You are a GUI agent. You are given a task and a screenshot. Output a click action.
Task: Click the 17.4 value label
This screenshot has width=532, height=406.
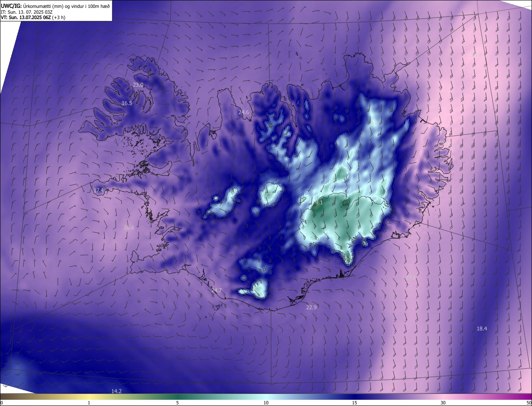click(x=99, y=190)
